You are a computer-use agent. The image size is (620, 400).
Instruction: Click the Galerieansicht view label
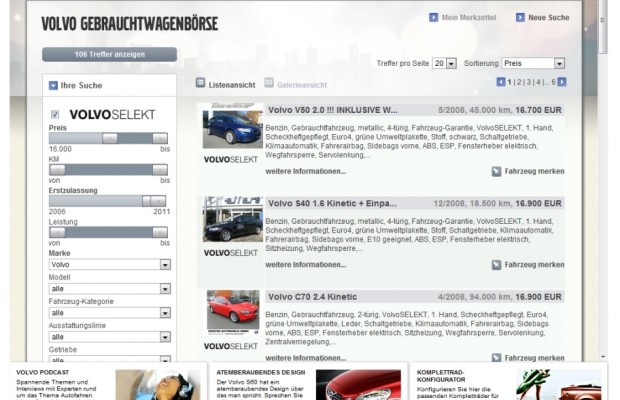pos(302,85)
